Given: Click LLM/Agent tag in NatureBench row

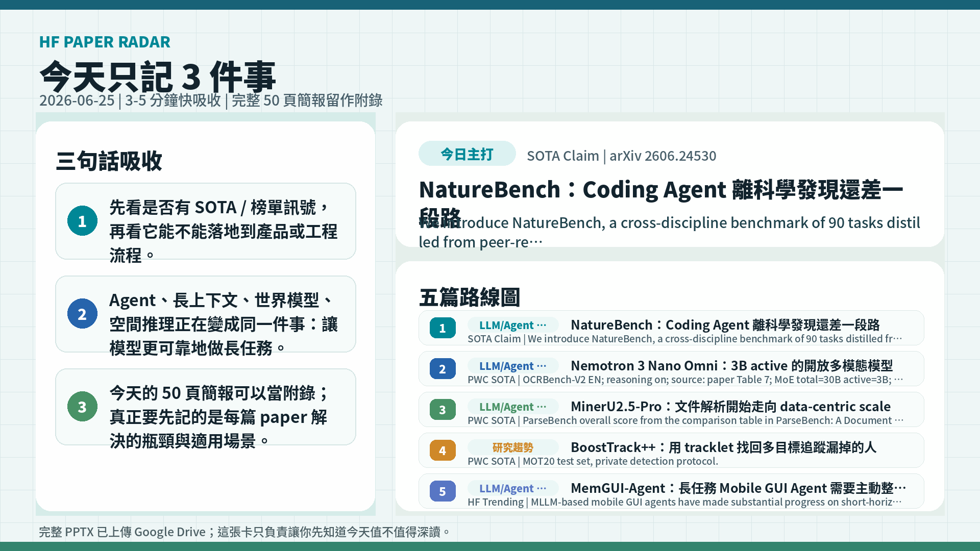Looking at the screenshot, I should click(513, 325).
